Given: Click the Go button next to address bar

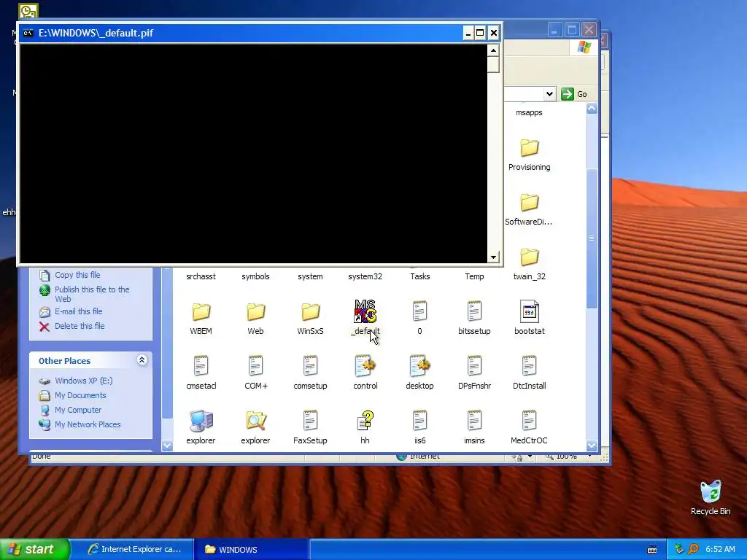Looking at the screenshot, I should [x=574, y=94].
